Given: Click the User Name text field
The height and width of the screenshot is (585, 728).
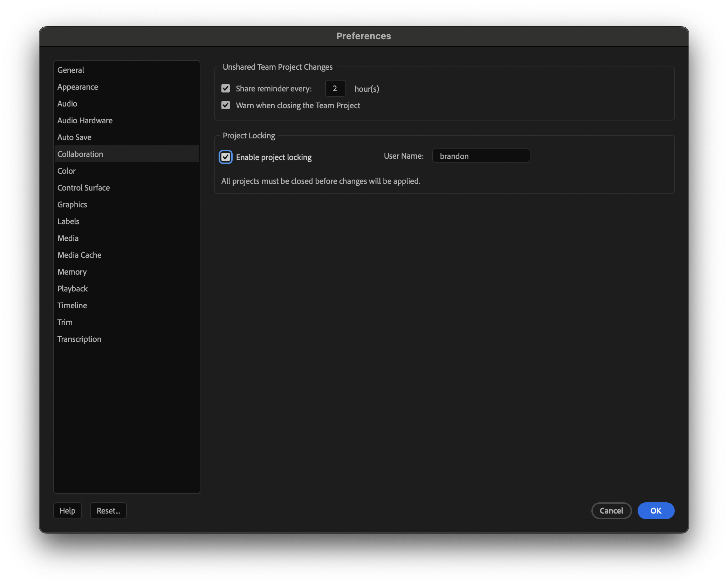Looking at the screenshot, I should [x=481, y=156].
